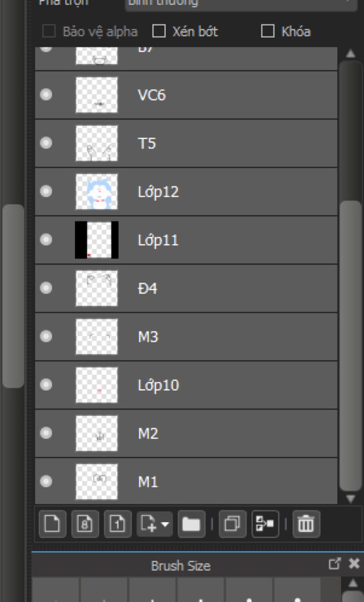The image size is (364, 602).
Task: Open the blending mode combo box
Action: (241, 4)
